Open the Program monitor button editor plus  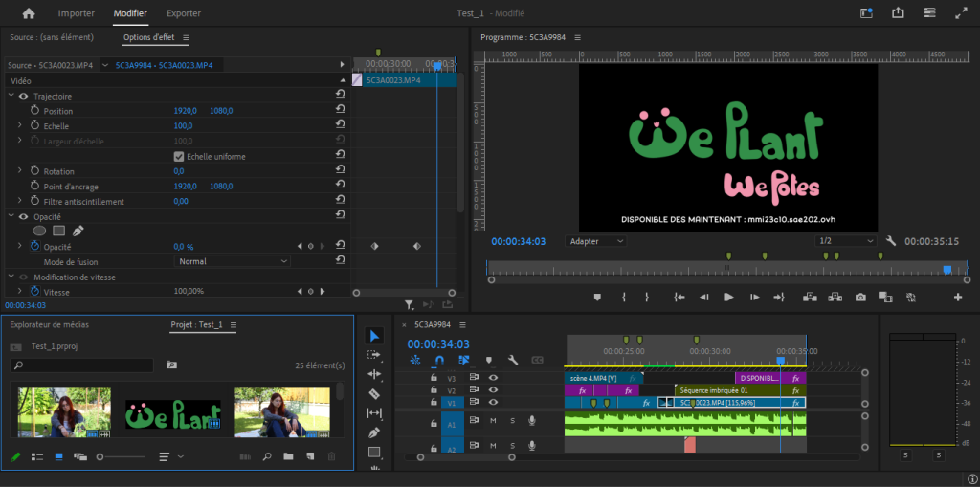coord(958,298)
